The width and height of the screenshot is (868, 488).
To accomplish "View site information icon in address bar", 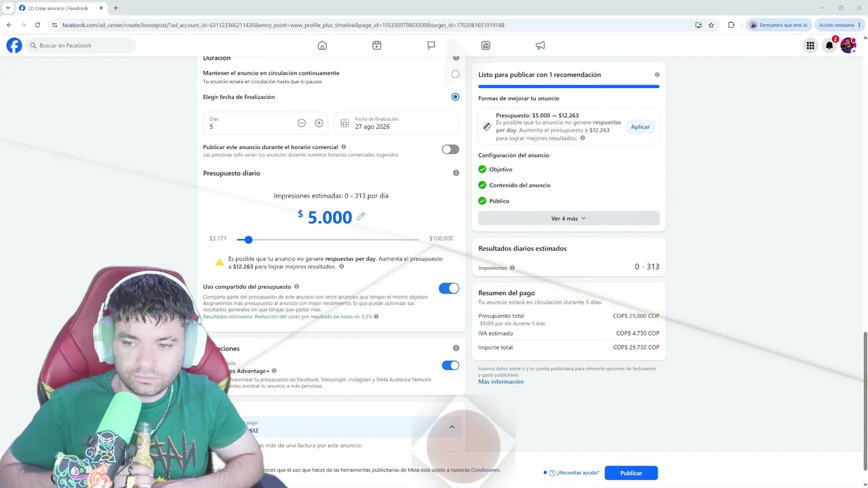I will pos(54,25).
